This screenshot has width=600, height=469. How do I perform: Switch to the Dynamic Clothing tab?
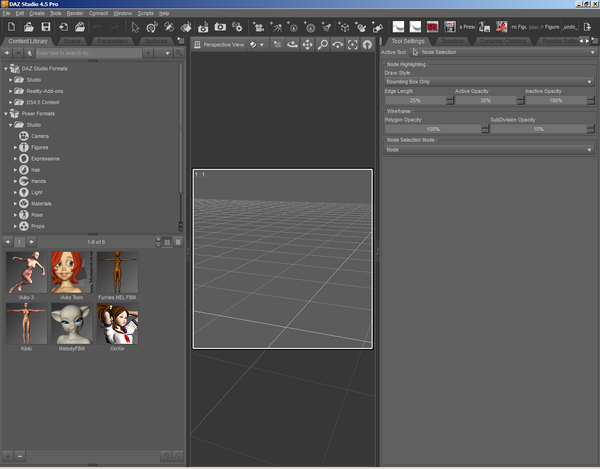503,41
